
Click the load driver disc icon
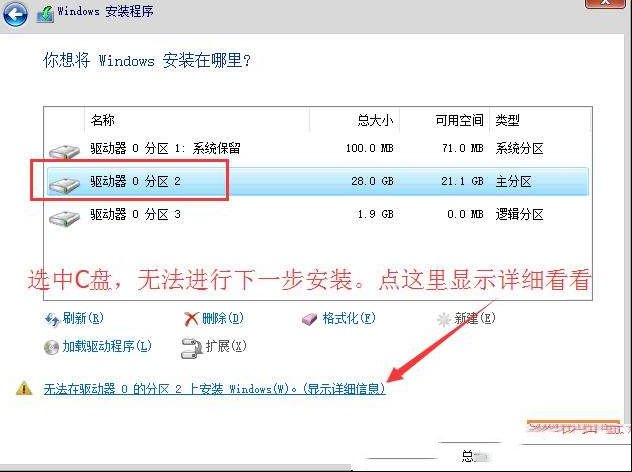(51, 347)
